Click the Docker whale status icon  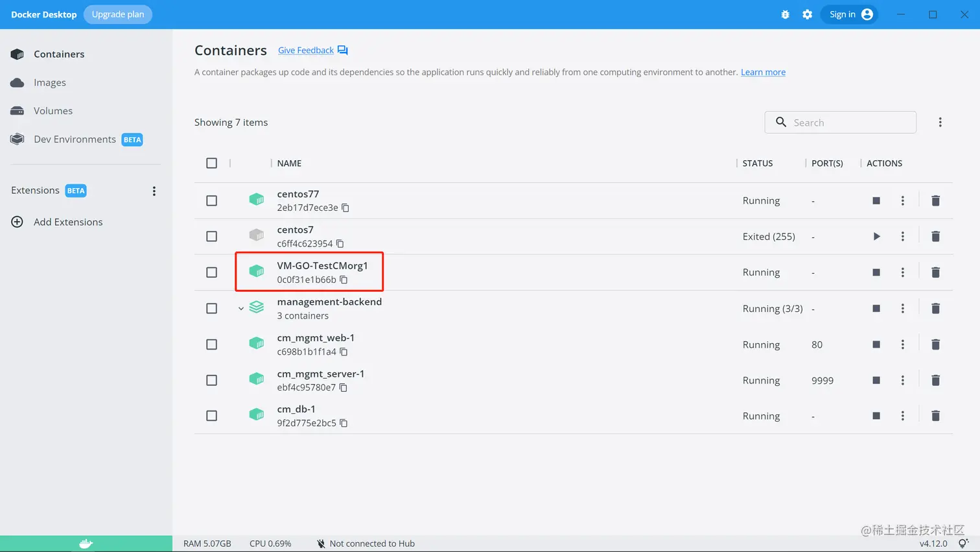86,544
